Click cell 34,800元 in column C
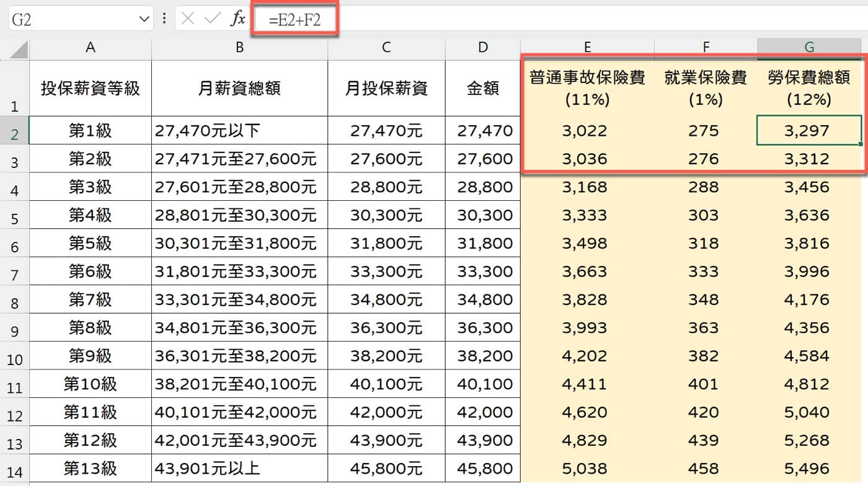 pyautogui.click(x=386, y=299)
